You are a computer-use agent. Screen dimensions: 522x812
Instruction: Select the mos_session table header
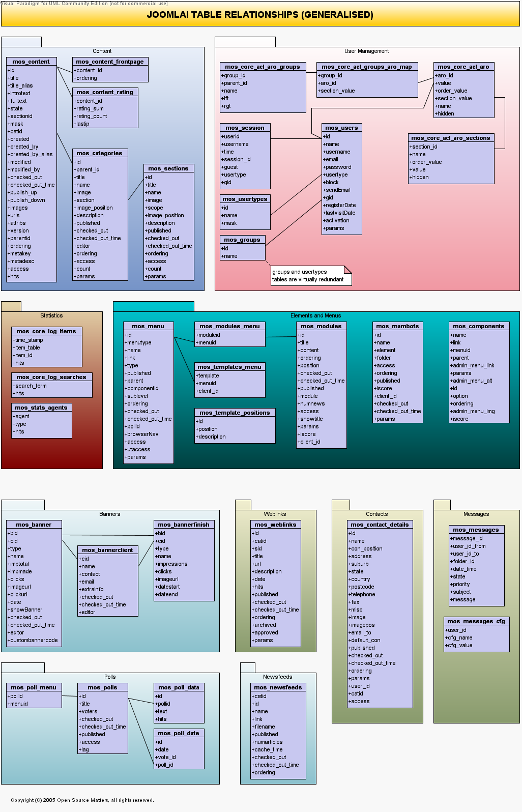(245, 128)
